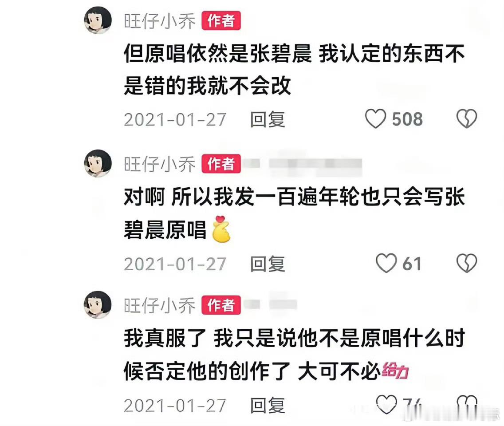Tap the 作者 badge on the first comment
The height and width of the screenshot is (426, 504).
pos(221,21)
